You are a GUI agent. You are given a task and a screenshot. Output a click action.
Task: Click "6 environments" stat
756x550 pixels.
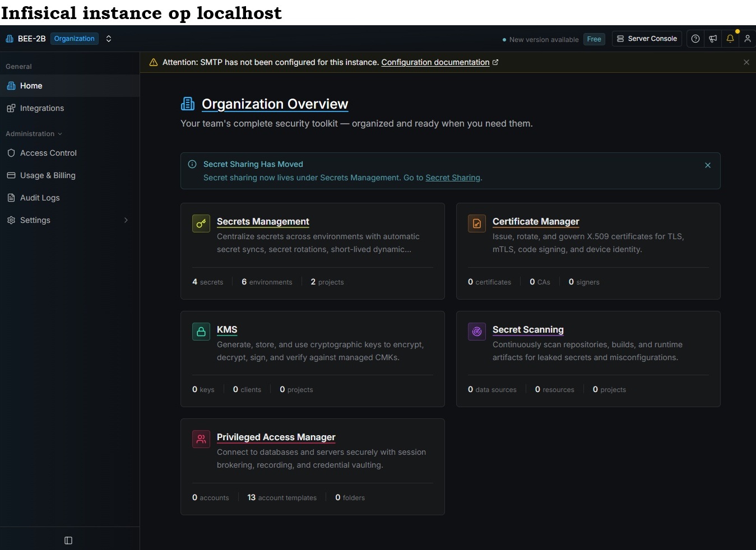pos(267,282)
